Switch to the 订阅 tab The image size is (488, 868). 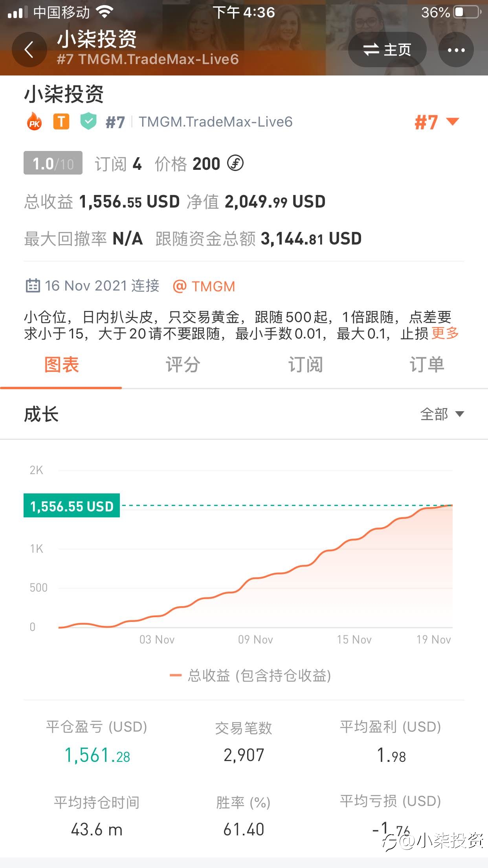click(x=305, y=364)
